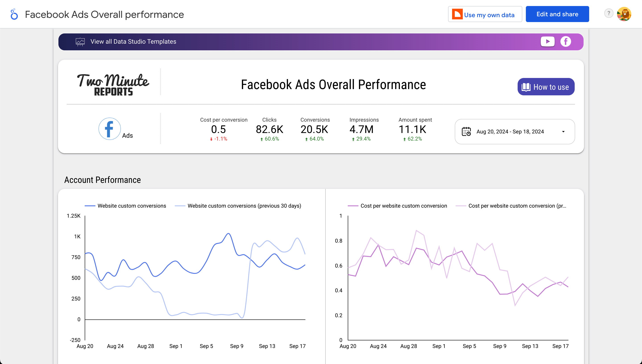Screen dimensions: 642x364
Task: Click the green up arrow under Amount spent
Action: tap(404, 139)
